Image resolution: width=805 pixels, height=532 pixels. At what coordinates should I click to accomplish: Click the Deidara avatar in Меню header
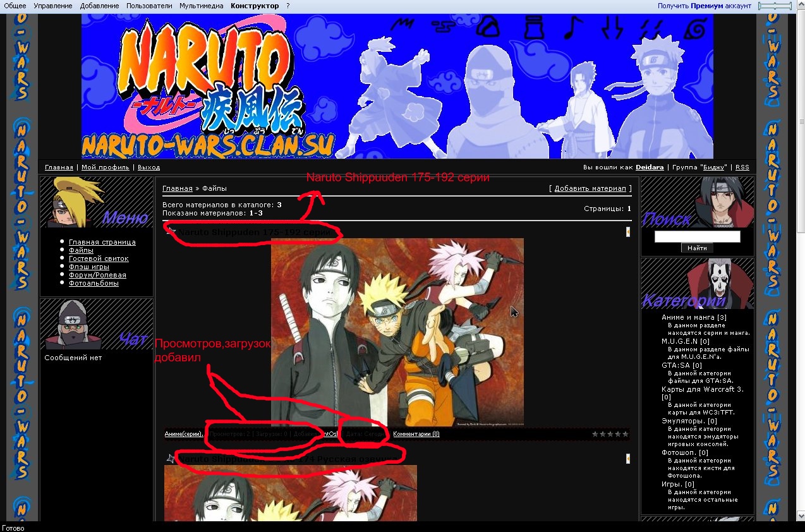77,201
